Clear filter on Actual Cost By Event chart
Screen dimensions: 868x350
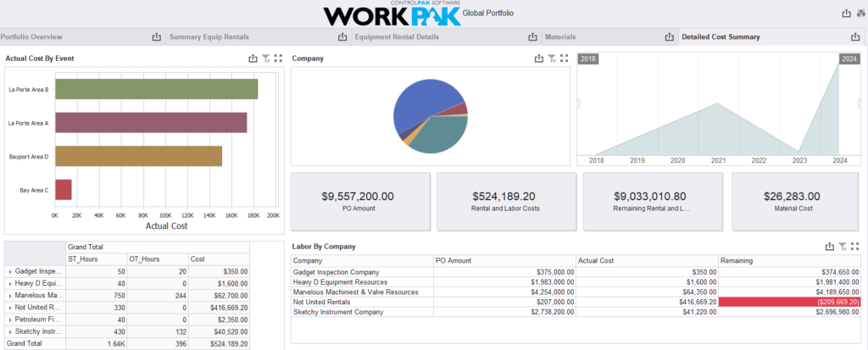(x=265, y=58)
